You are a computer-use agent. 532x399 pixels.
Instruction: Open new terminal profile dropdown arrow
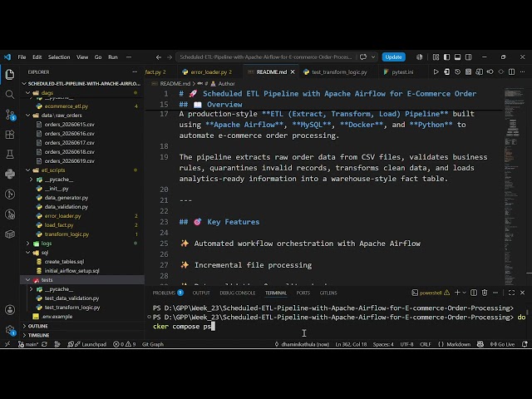point(464,293)
